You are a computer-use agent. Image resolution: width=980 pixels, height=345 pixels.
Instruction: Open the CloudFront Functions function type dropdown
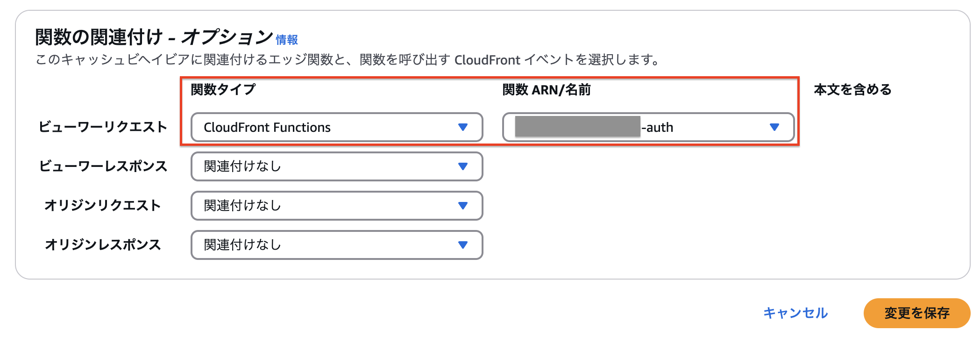pos(335,127)
